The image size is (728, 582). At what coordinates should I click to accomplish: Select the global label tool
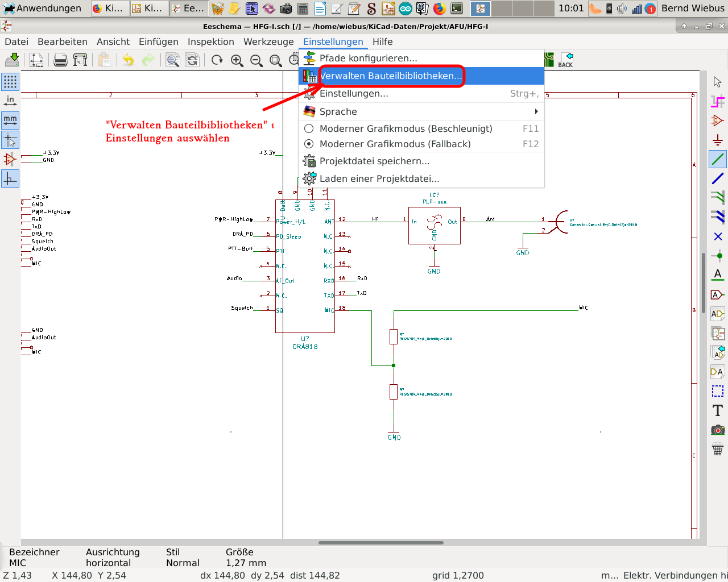pos(718,294)
